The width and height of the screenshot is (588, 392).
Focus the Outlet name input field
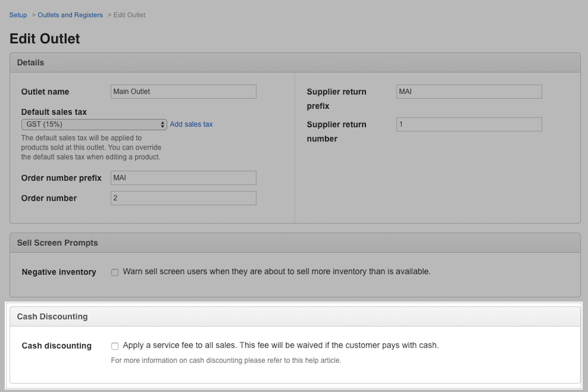pyautogui.click(x=183, y=91)
